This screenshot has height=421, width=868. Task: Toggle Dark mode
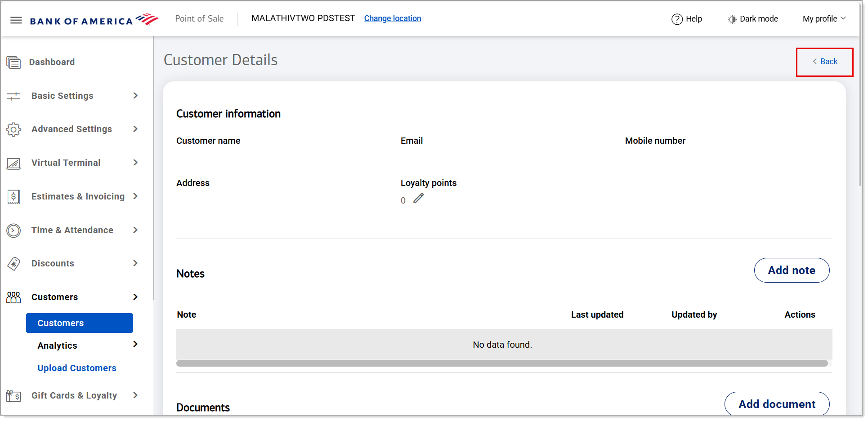click(753, 19)
